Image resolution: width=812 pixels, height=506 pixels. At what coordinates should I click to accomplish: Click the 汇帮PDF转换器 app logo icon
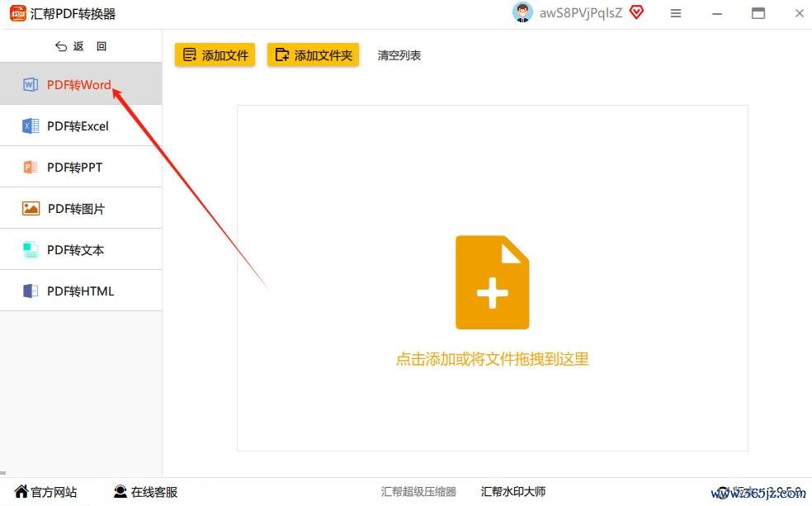(18, 13)
